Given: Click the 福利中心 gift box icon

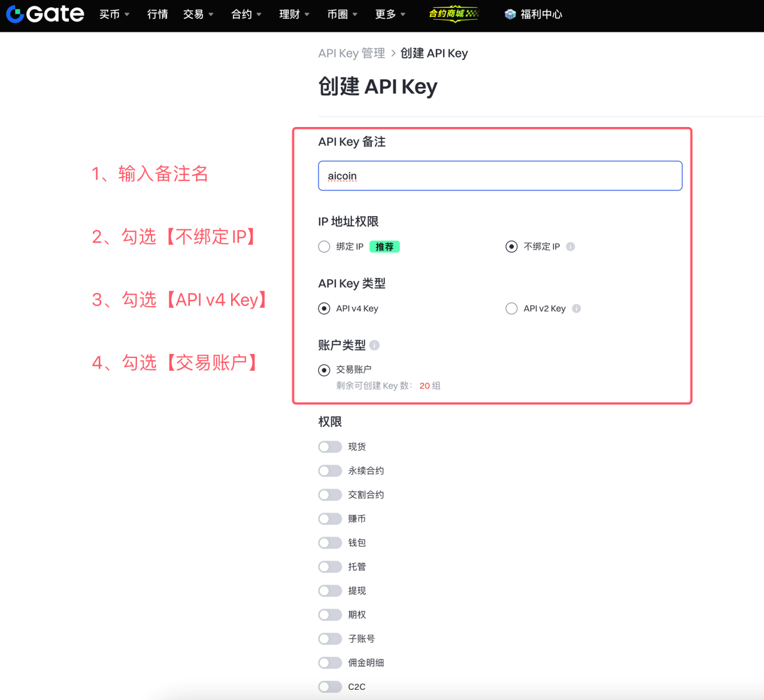Looking at the screenshot, I should [510, 14].
